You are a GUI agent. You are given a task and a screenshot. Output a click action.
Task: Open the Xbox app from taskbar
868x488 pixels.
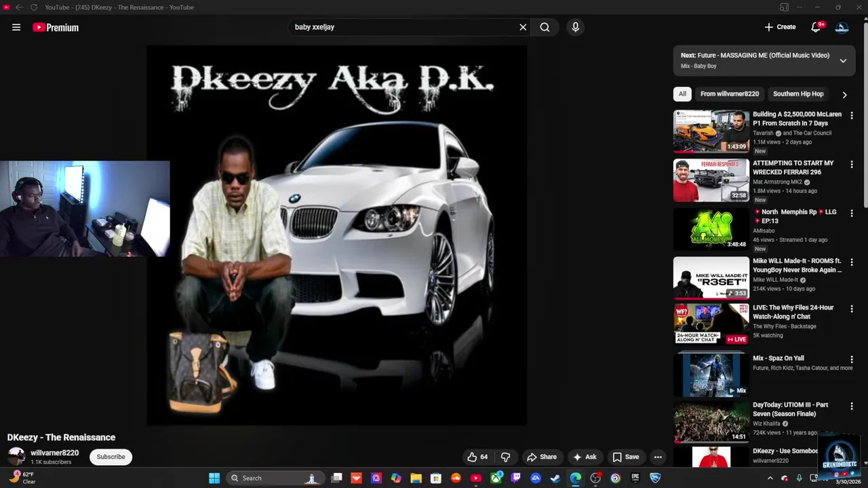496,478
